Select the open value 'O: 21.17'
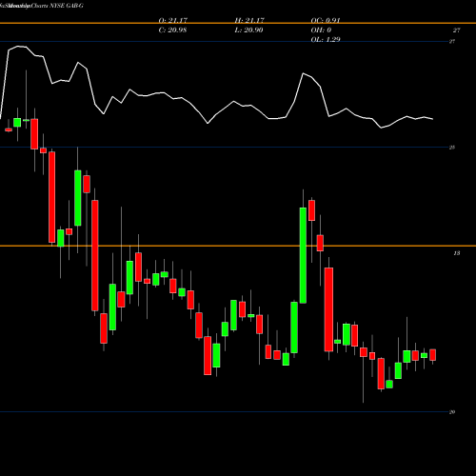Viewport: 476px width, 476px height. point(173,20)
